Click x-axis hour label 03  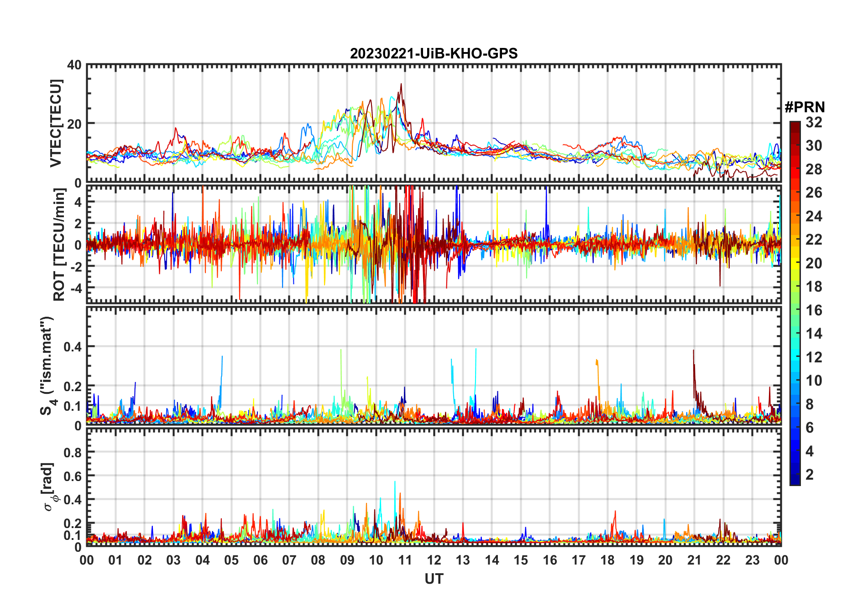173,560
